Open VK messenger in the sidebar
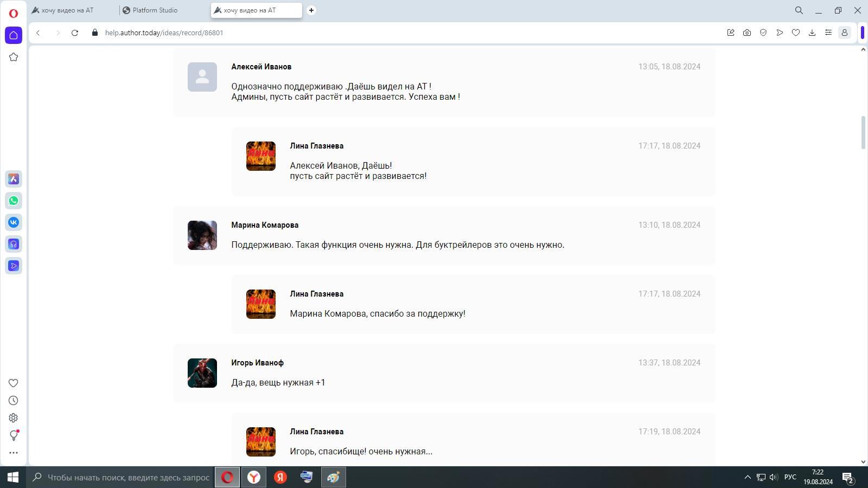This screenshot has width=868, height=488. pos(14,222)
